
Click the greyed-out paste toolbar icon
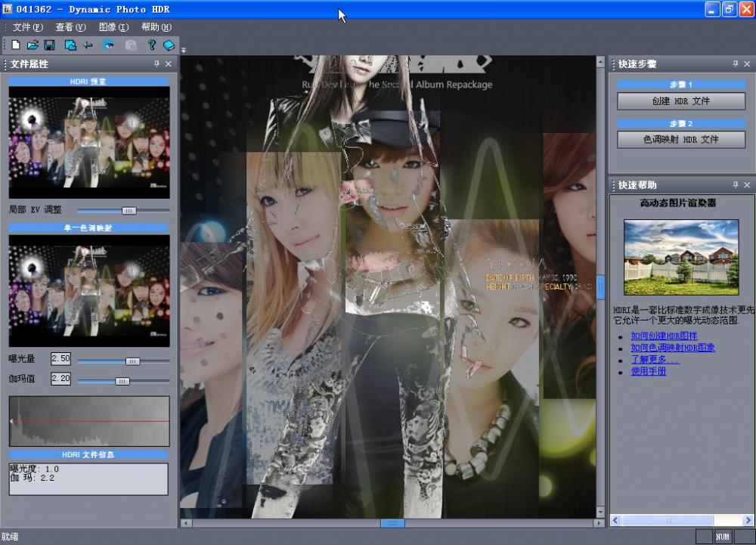point(131,45)
